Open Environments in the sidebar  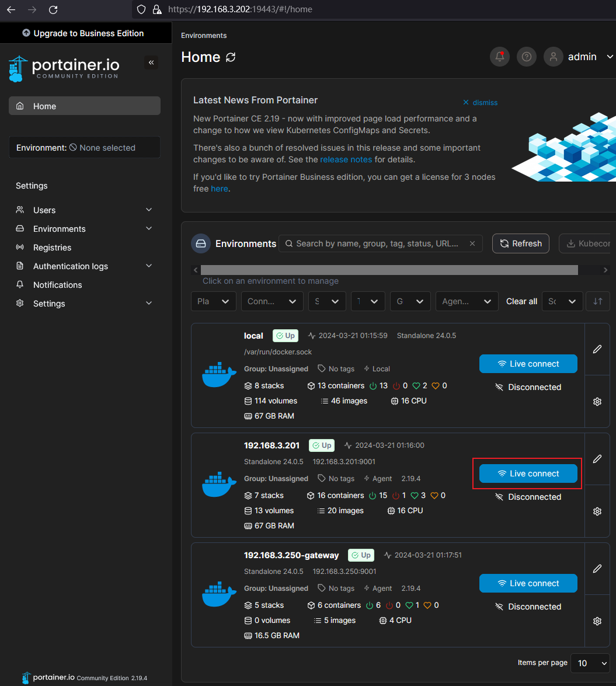[85, 229]
